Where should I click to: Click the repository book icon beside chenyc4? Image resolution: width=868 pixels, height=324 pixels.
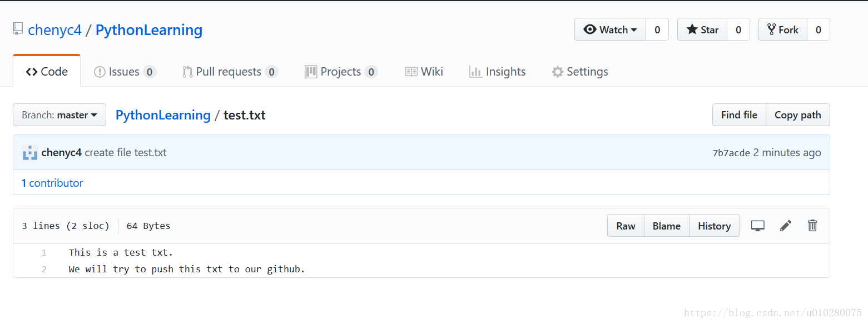[x=18, y=29]
